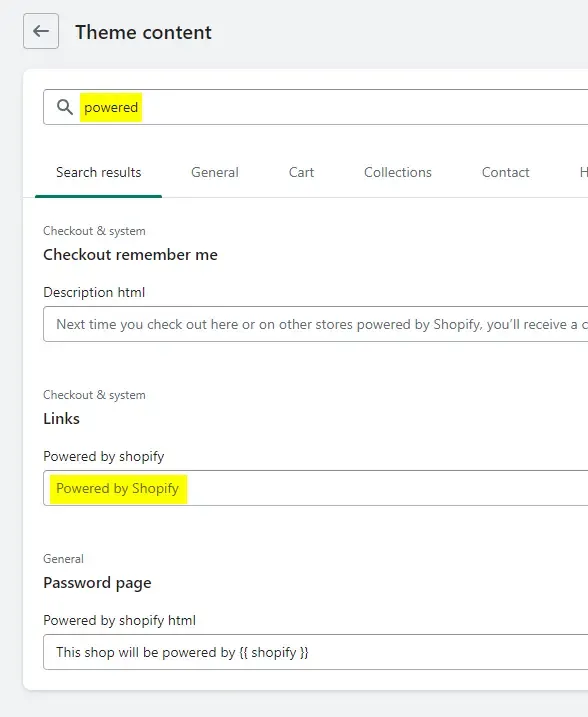Select the 'Checkout remember me' heading
This screenshot has width=588, height=717.
point(130,255)
